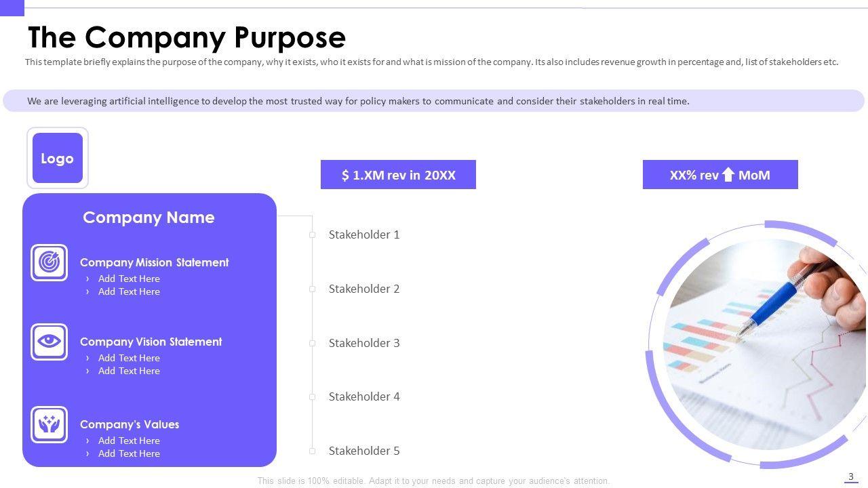This screenshot has width=868, height=488.
Task: Select the Company's Values heading
Action: click(130, 424)
